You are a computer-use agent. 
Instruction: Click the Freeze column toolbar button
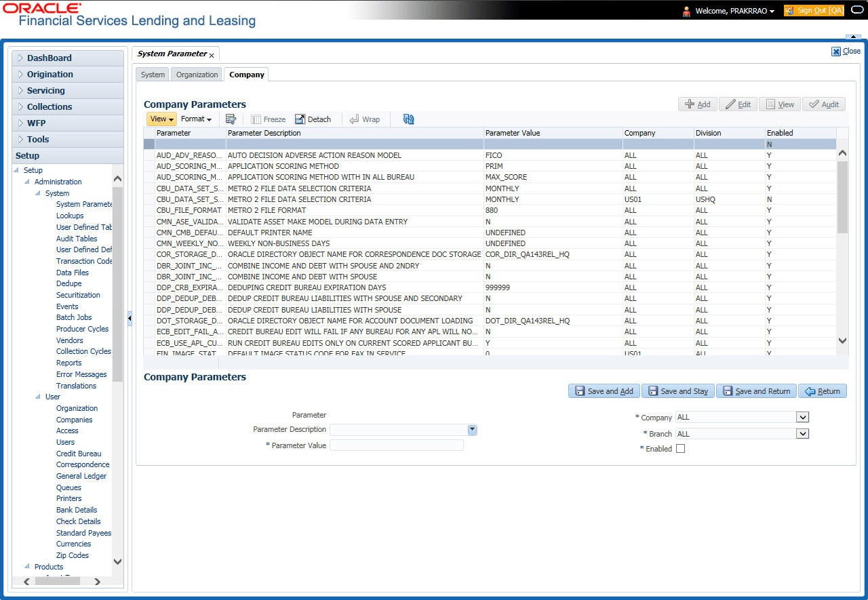[x=268, y=119]
